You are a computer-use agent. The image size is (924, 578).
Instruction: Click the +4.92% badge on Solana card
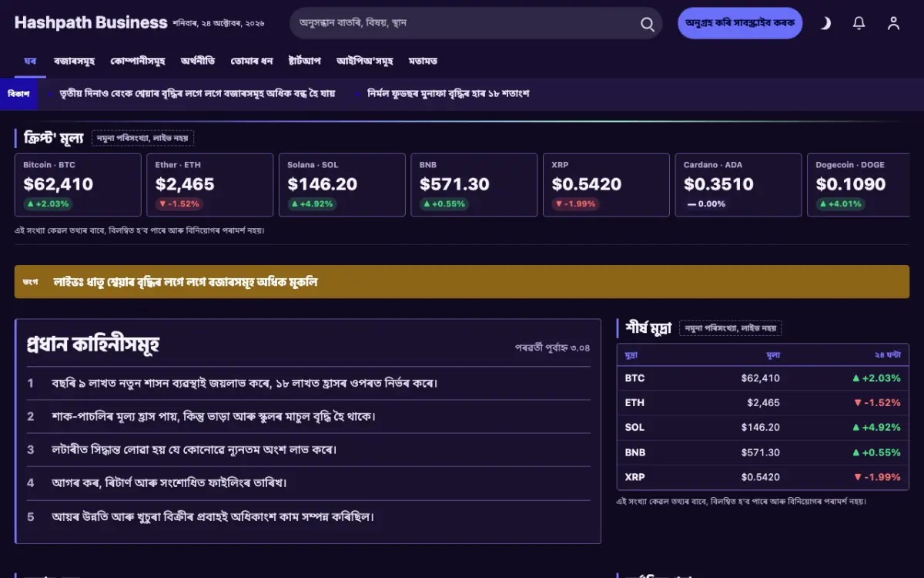[312, 204]
